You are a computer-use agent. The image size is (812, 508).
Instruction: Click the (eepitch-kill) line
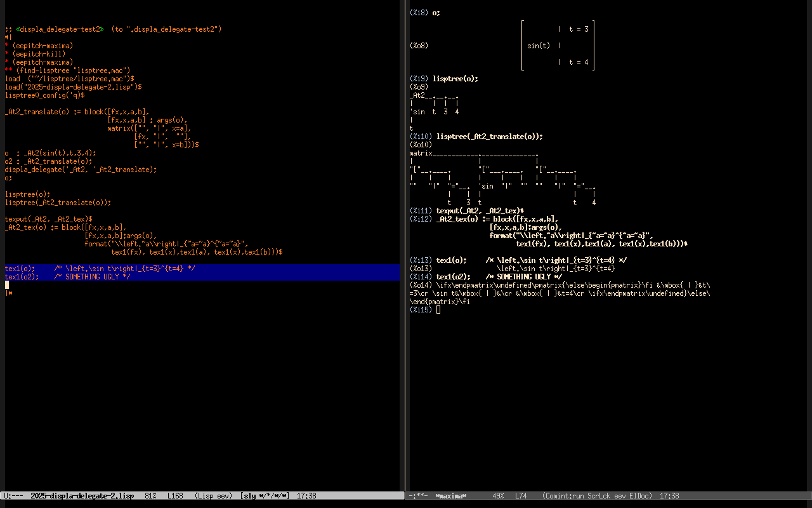pyautogui.click(x=38, y=54)
